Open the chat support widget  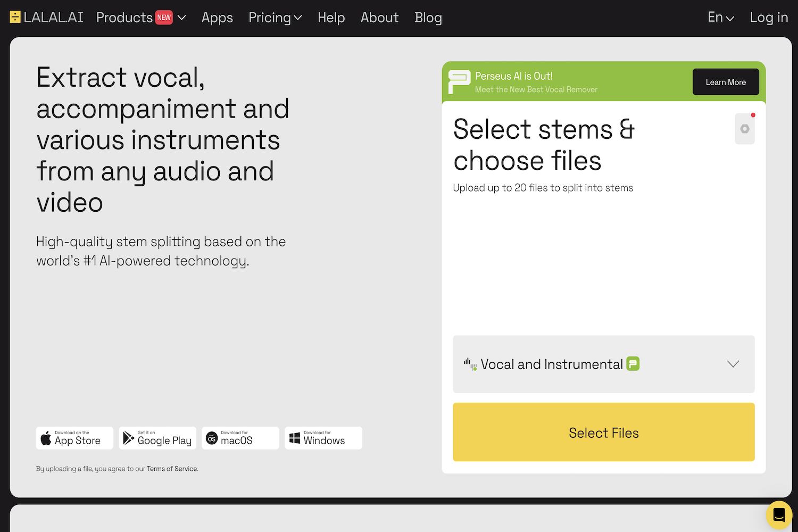pyautogui.click(x=779, y=514)
